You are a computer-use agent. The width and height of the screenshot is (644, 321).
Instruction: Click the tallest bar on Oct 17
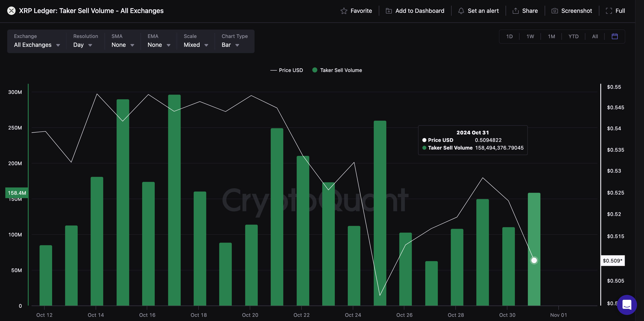pyautogui.click(x=174, y=200)
